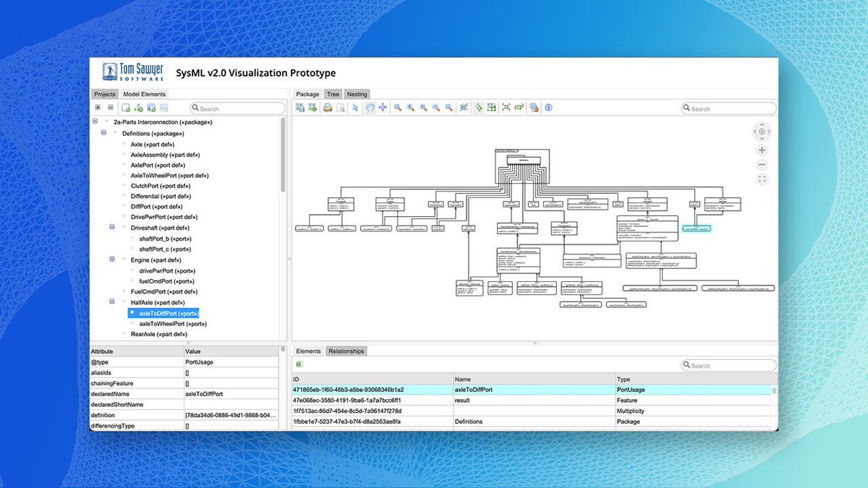Click the plus zoom-in button on canvas
This screenshot has width=868, height=488.
pos(762,150)
